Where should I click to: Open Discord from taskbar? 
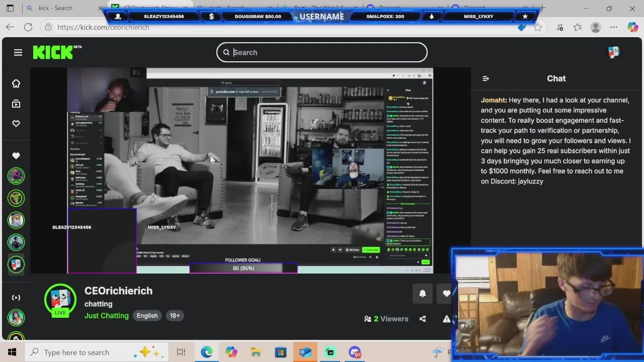355,352
